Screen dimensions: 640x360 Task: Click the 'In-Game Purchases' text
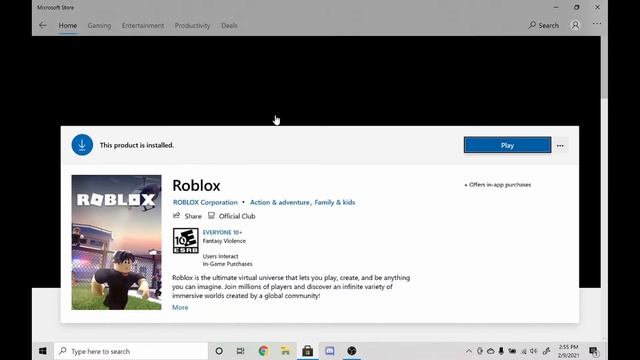point(227,264)
